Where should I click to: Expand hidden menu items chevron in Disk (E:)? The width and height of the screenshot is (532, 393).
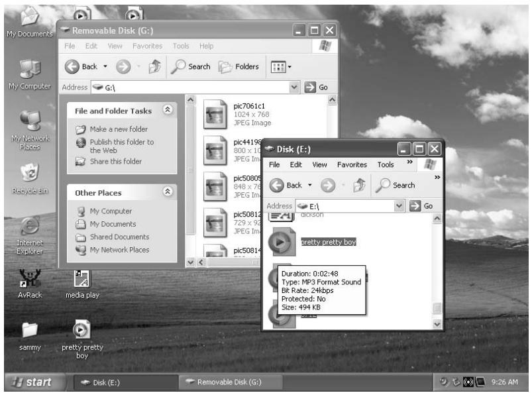coord(409,162)
